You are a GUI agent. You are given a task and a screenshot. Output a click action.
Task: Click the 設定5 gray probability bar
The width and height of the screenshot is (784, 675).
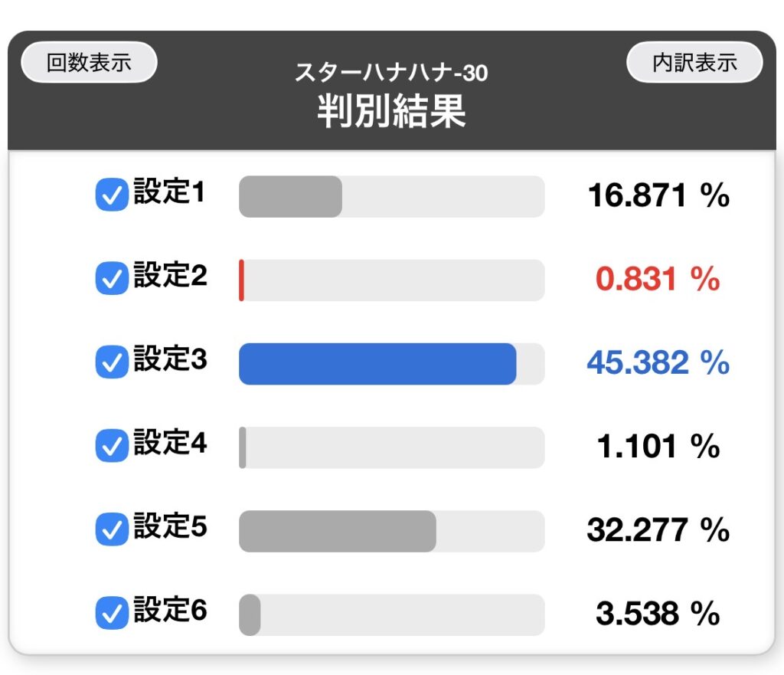(338, 531)
